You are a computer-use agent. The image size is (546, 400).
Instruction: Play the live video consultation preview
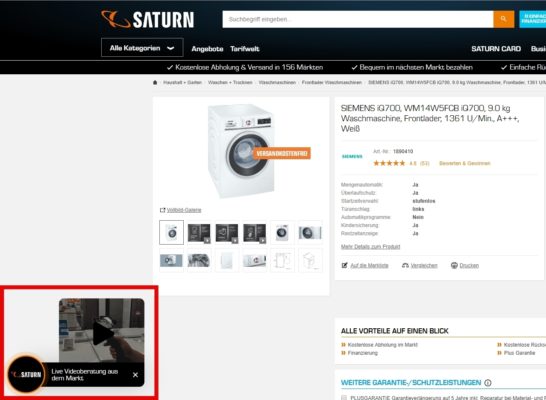point(102,333)
